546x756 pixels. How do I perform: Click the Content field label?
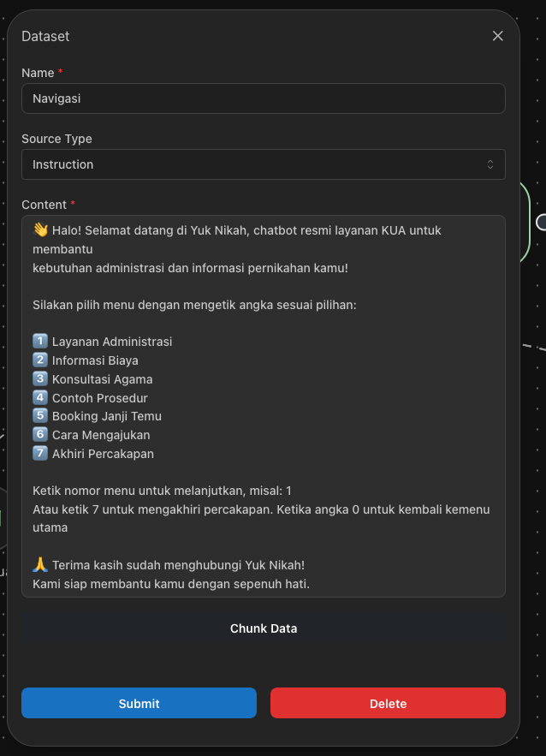pyautogui.click(x=44, y=205)
